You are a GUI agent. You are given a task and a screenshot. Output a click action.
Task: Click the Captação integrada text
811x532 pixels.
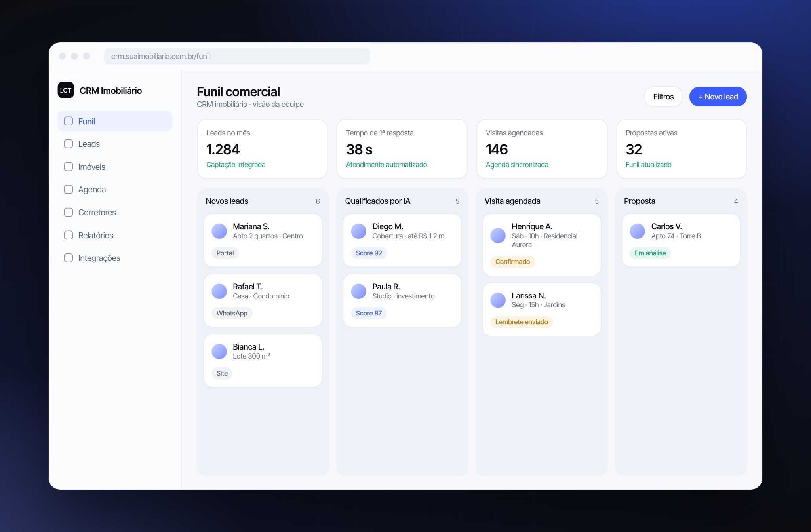[236, 165]
